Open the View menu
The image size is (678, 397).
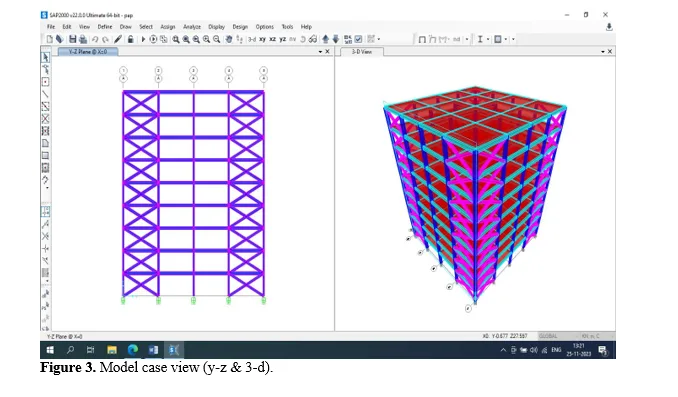[84, 27]
